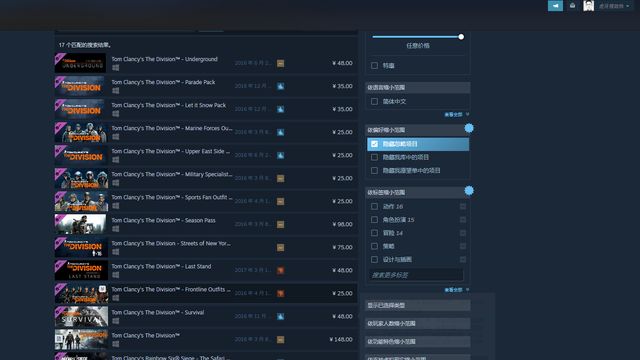Click the ¥ 98.00 Season Pass price

pyautogui.click(x=342, y=224)
